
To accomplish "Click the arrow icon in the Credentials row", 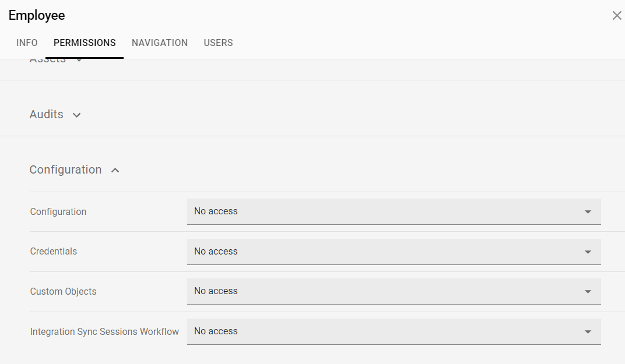I will (x=588, y=252).
